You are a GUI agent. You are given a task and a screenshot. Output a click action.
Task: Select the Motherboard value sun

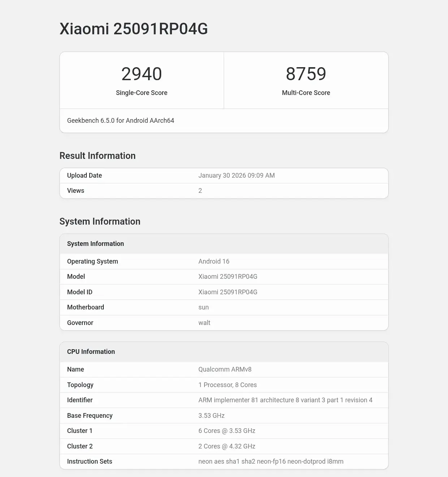pos(203,307)
